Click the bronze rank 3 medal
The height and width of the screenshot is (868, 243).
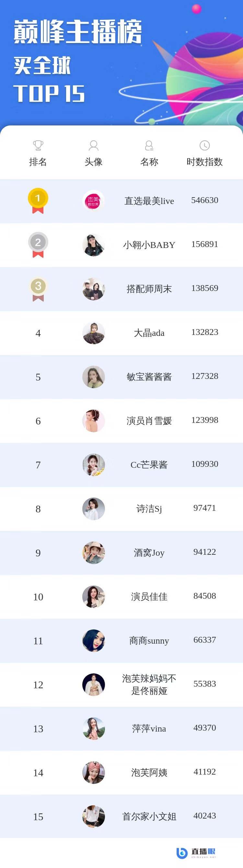pos(38,289)
